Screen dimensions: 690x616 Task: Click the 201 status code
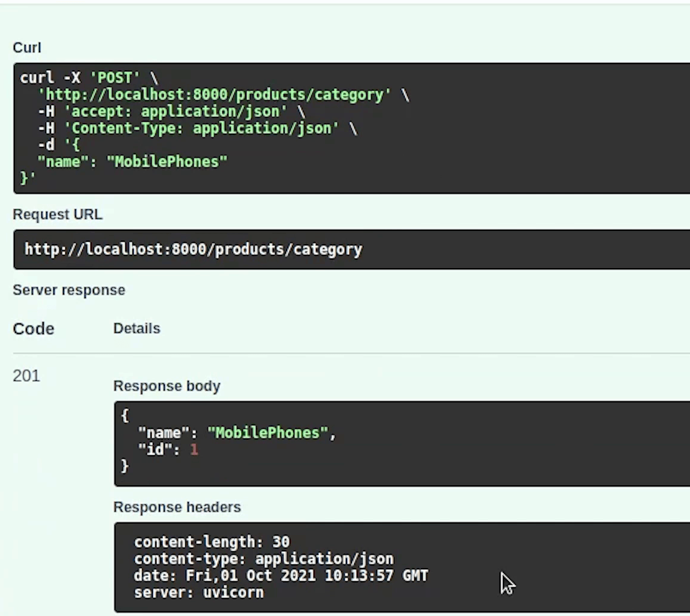click(x=26, y=376)
